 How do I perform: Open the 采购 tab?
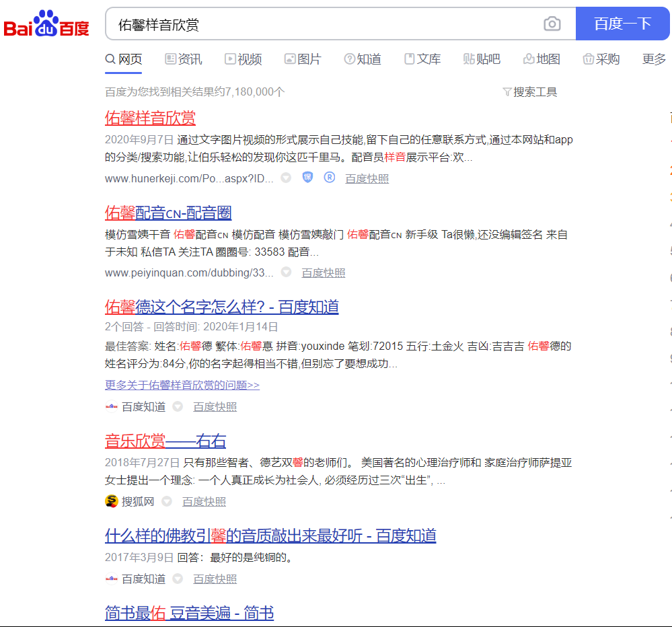point(601,59)
